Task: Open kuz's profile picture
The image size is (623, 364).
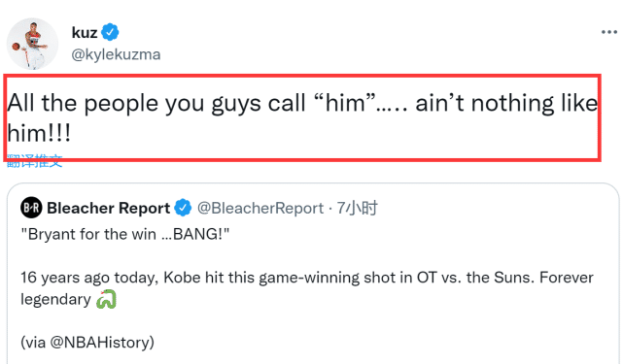Action: click(32, 44)
